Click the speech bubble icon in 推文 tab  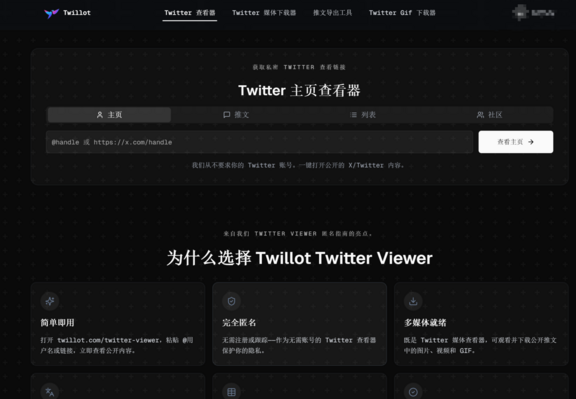pos(227,115)
